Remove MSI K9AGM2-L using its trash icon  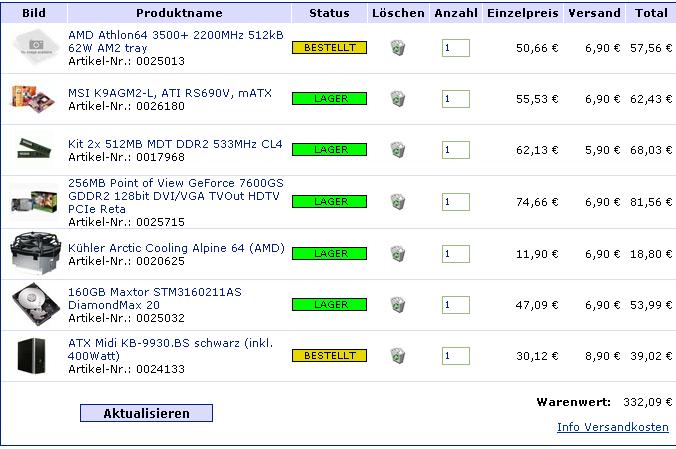[397, 99]
